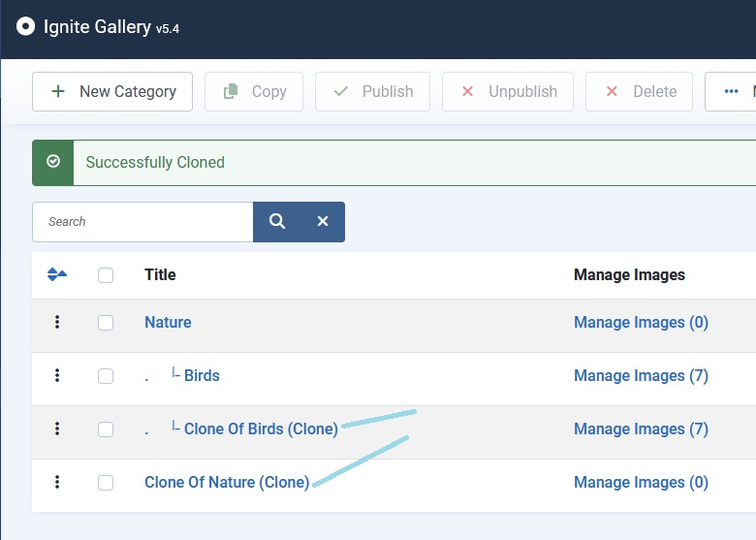Toggle the select-all checkbox in header
Image resolution: width=756 pixels, height=540 pixels.
(106, 275)
